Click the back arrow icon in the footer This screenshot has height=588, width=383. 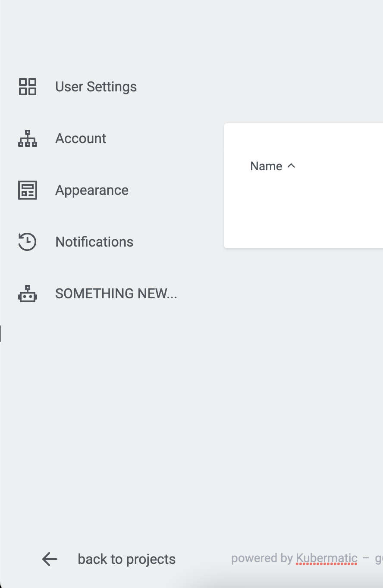point(49,559)
